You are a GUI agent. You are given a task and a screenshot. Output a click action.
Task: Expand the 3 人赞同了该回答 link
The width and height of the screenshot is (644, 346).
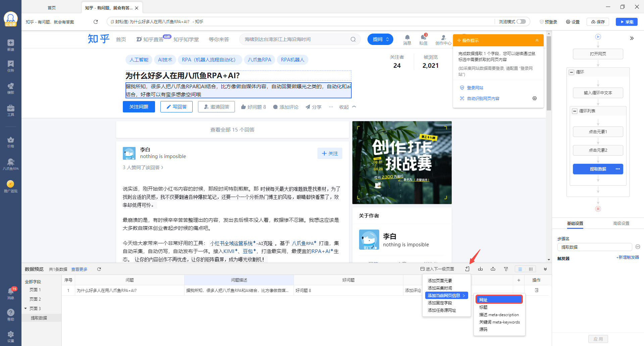tap(143, 167)
